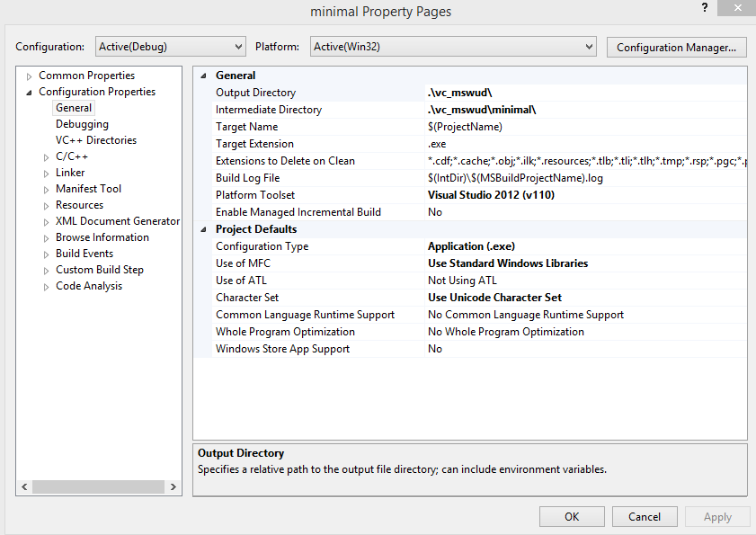
Task: Collapse the General property group
Action: pos(203,75)
